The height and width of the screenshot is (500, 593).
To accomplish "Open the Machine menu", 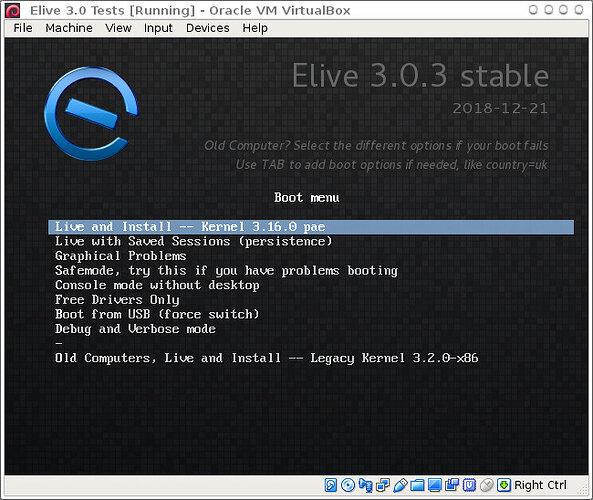I will click(69, 28).
